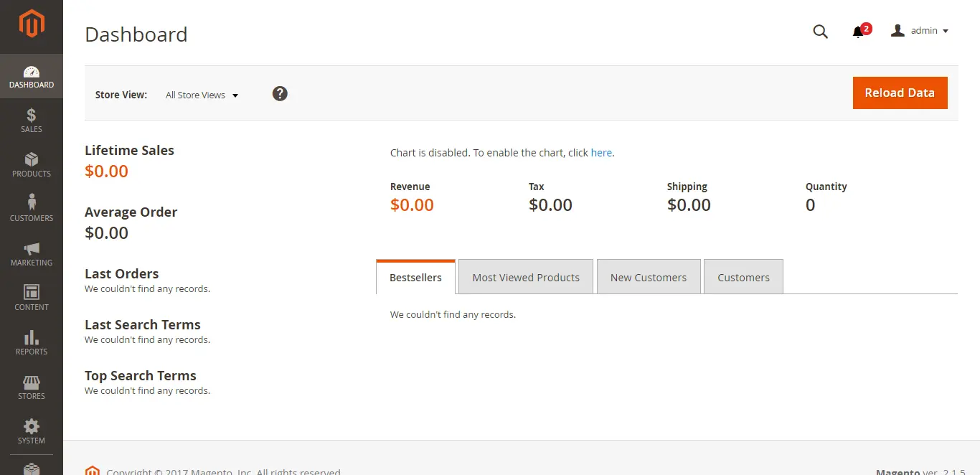Click the Magento logo in the corner
This screenshot has width=980, height=475.
(x=31, y=26)
